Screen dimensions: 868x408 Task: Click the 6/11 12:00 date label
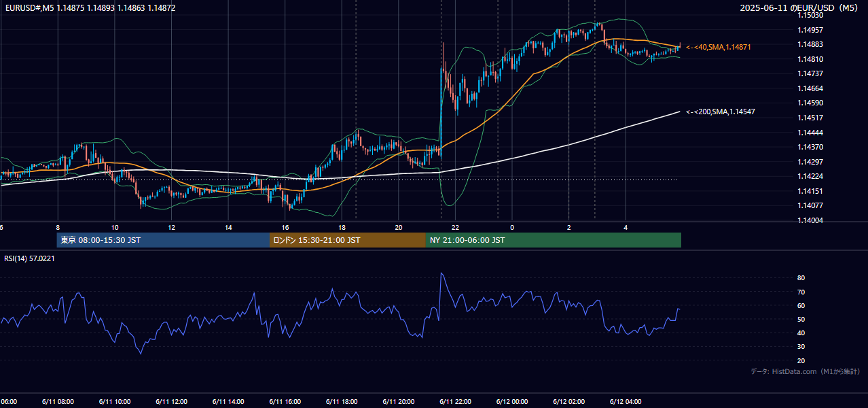click(x=171, y=402)
